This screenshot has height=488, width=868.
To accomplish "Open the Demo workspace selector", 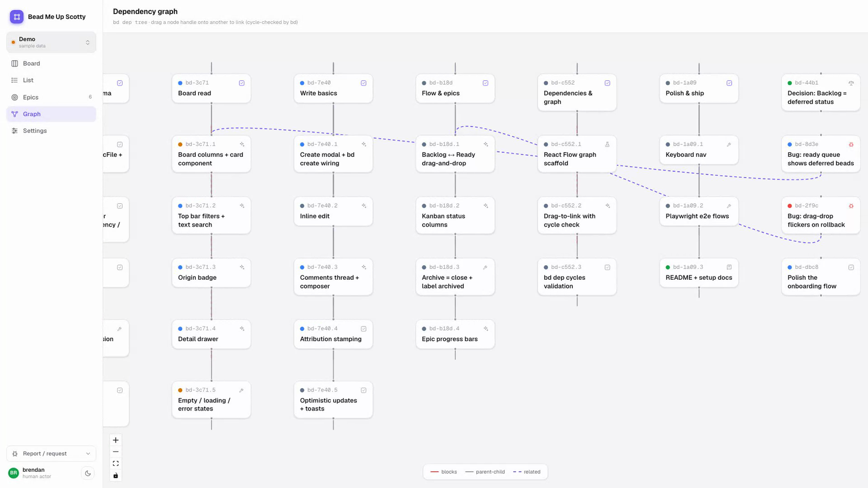I will coord(51,42).
